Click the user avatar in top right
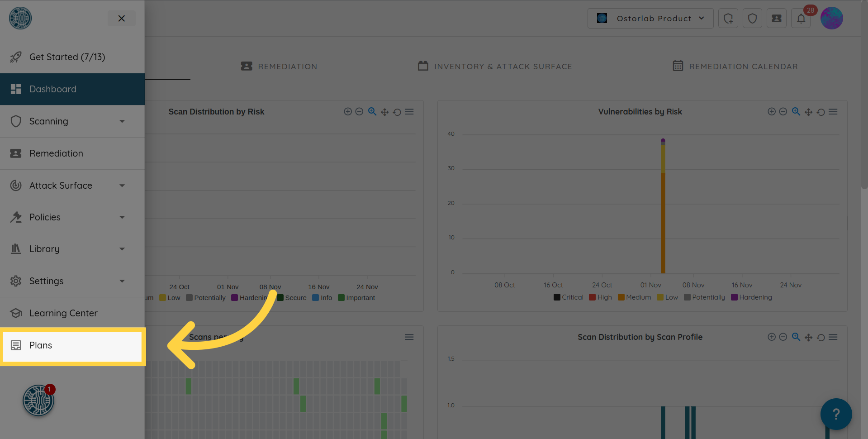The height and width of the screenshot is (439, 868). (831, 19)
